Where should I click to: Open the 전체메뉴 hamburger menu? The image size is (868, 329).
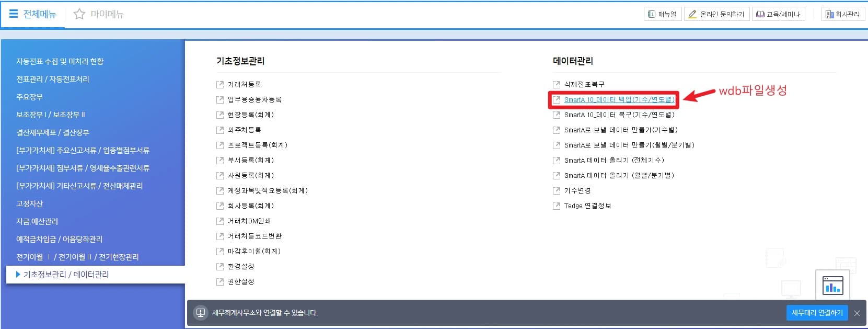coord(14,14)
